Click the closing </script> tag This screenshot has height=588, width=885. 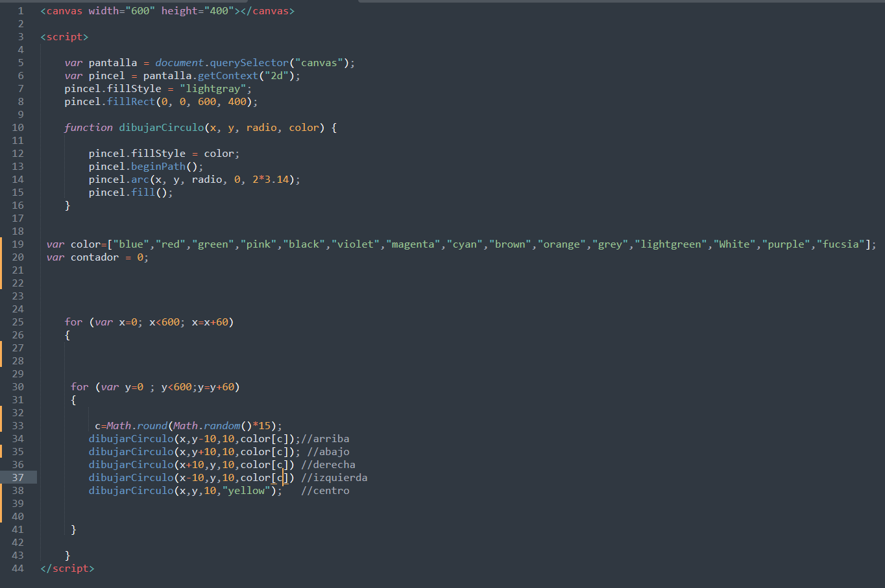pyautogui.click(x=67, y=569)
